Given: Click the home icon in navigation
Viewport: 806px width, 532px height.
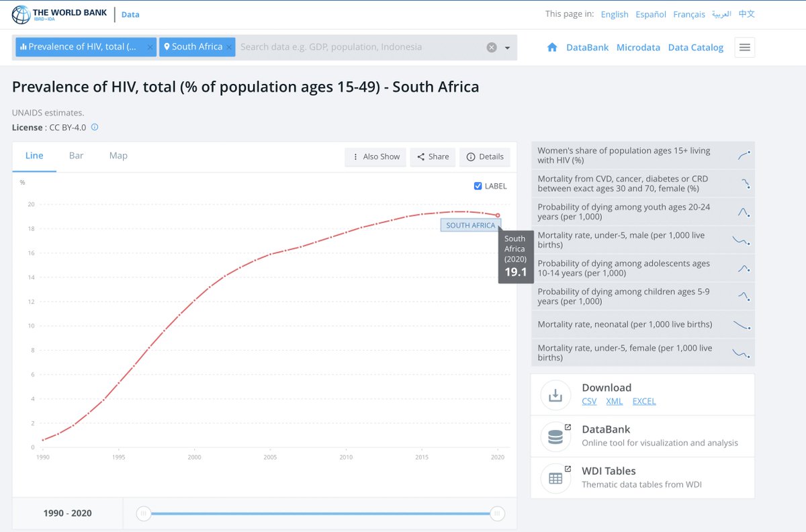Looking at the screenshot, I should 552,47.
